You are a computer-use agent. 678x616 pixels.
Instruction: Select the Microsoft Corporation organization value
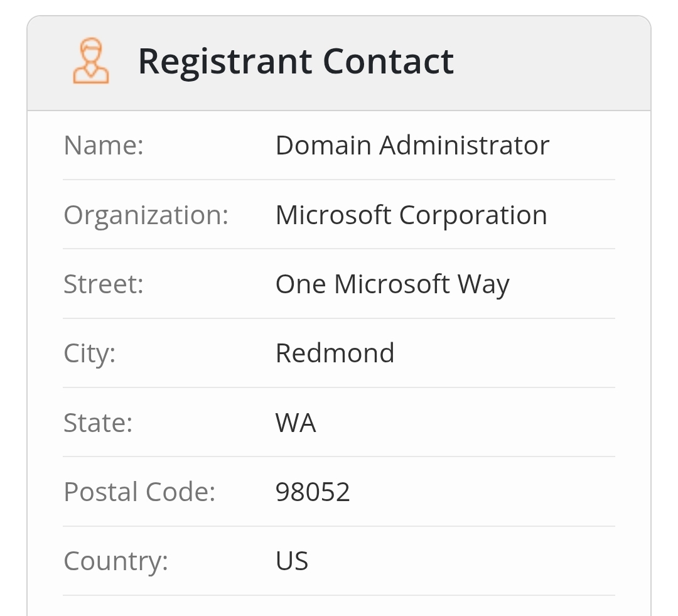tap(411, 215)
